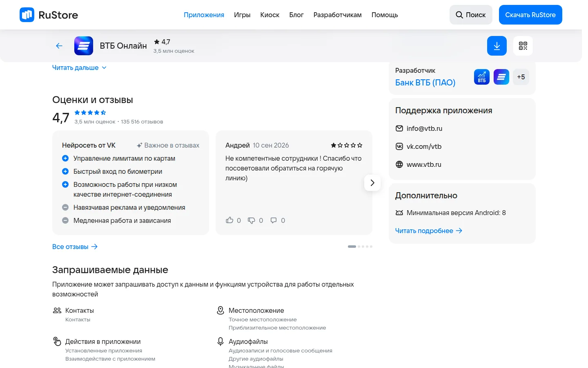Click the Аудиофайлы microphone icon

coord(220,341)
